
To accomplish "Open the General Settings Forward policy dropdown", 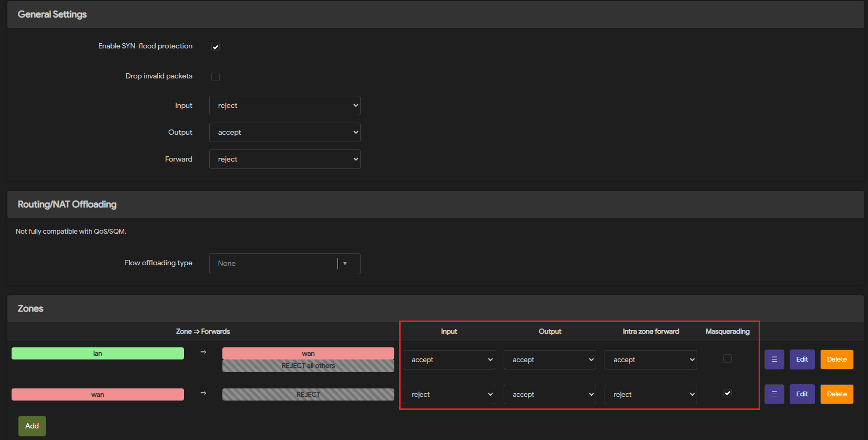I will [x=285, y=159].
